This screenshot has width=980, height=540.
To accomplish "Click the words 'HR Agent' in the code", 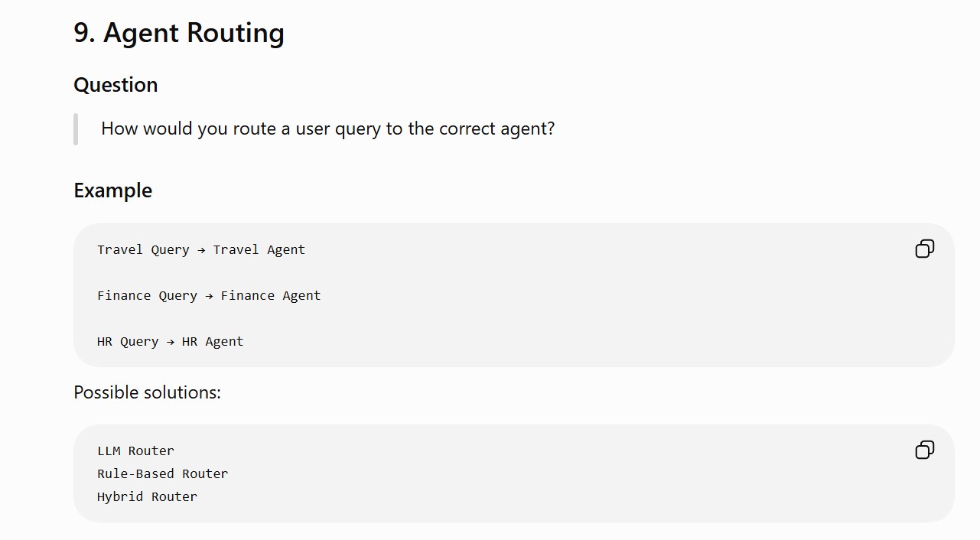I will click(213, 342).
